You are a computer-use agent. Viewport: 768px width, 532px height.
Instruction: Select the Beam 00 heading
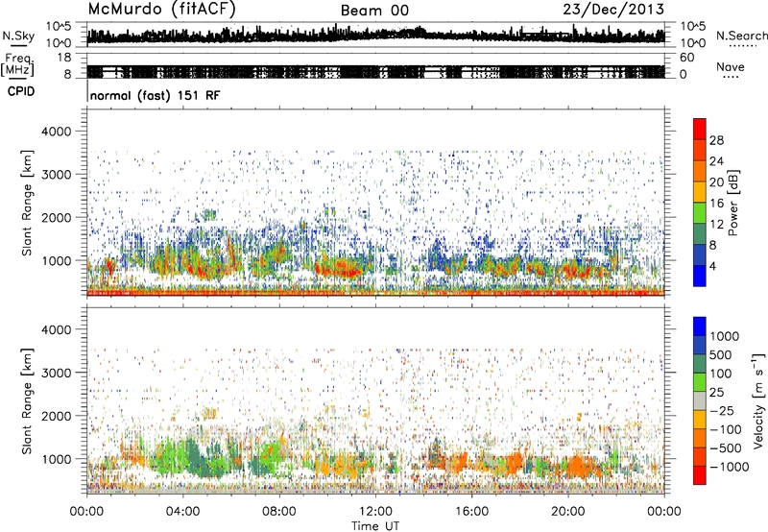[374, 11]
